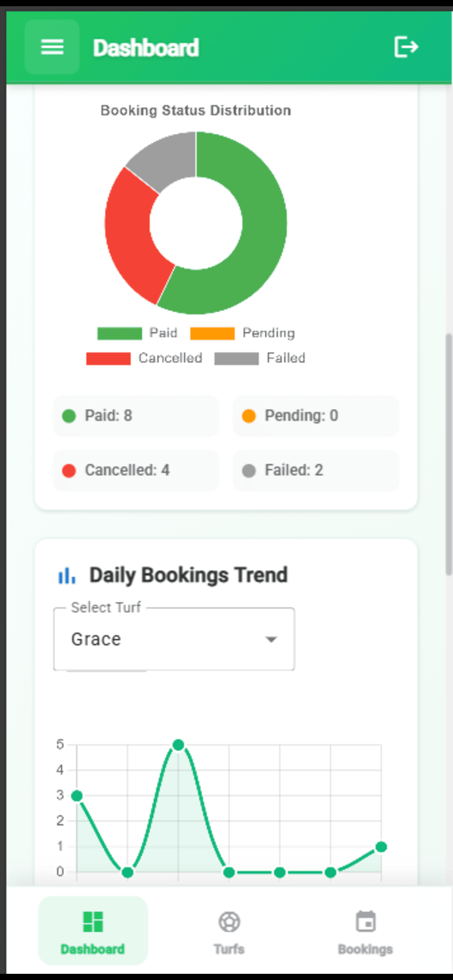The width and height of the screenshot is (453, 980).
Task: Click the Bookings calendar icon
Action: point(365,921)
